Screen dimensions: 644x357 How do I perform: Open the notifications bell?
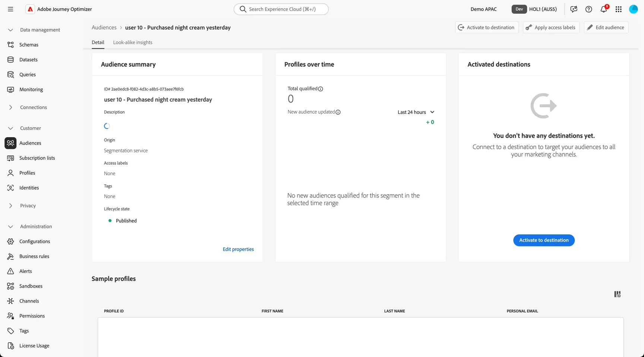604,9
